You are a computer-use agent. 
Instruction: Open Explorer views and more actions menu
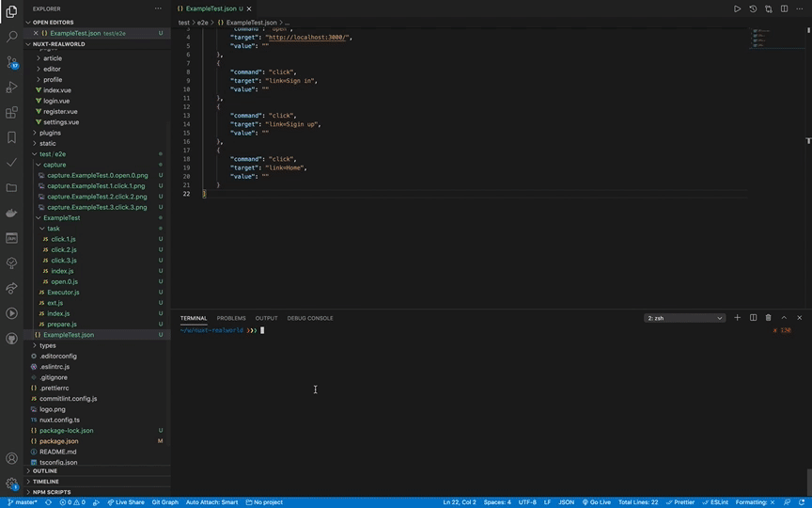158,8
